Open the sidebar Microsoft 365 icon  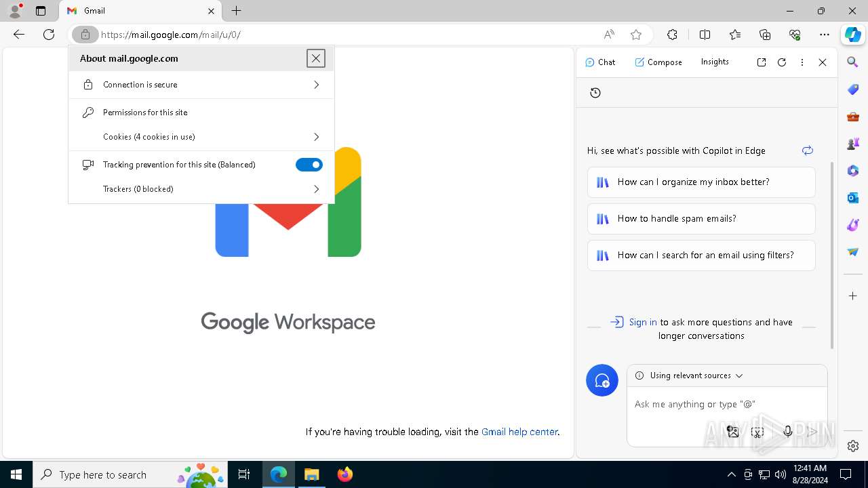tap(853, 171)
